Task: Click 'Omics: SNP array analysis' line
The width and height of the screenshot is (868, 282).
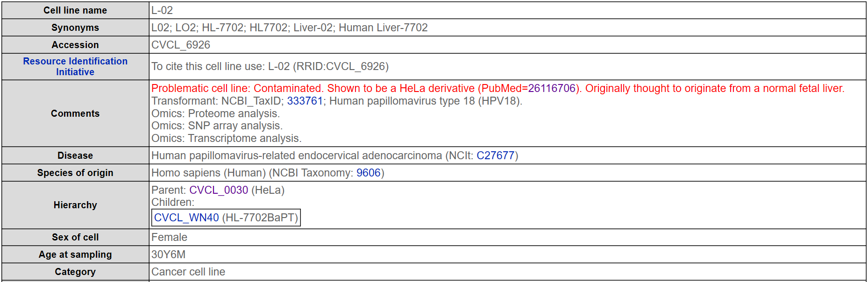Action: click(x=217, y=126)
